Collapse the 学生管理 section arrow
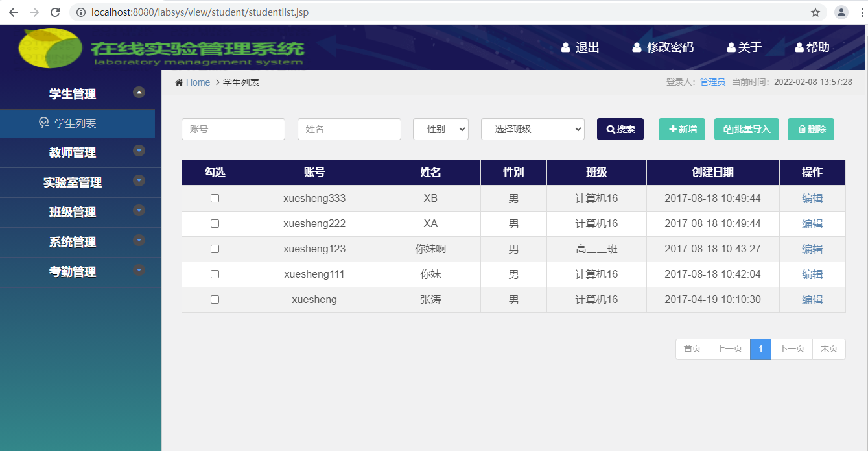The height and width of the screenshot is (451, 868). tap(139, 92)
